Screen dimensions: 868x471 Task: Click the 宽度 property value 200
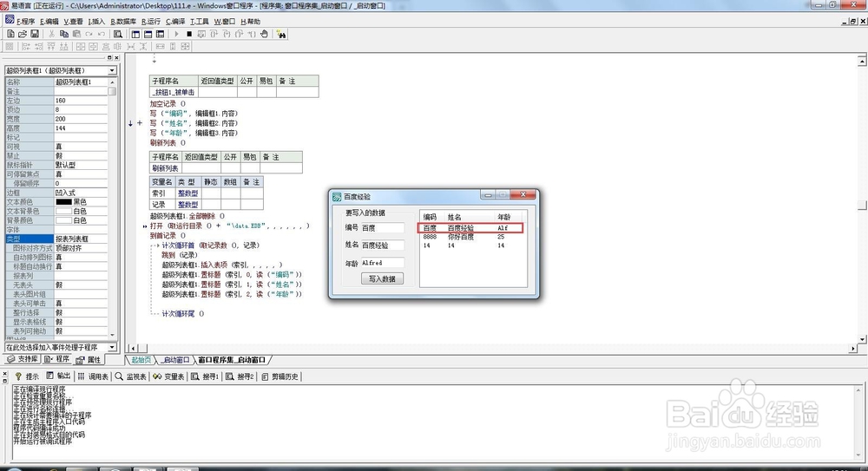(81, 119)
